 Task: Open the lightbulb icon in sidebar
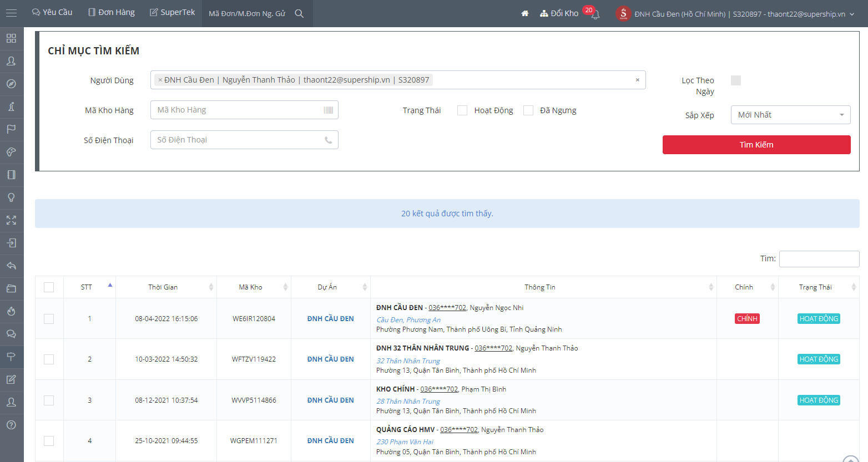tap(11, 197)
